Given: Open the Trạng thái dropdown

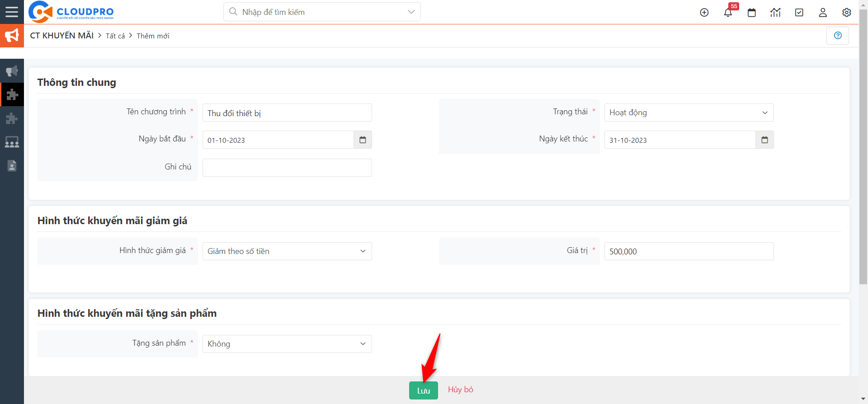Looking at the screenshot, I should pos(689,113).
